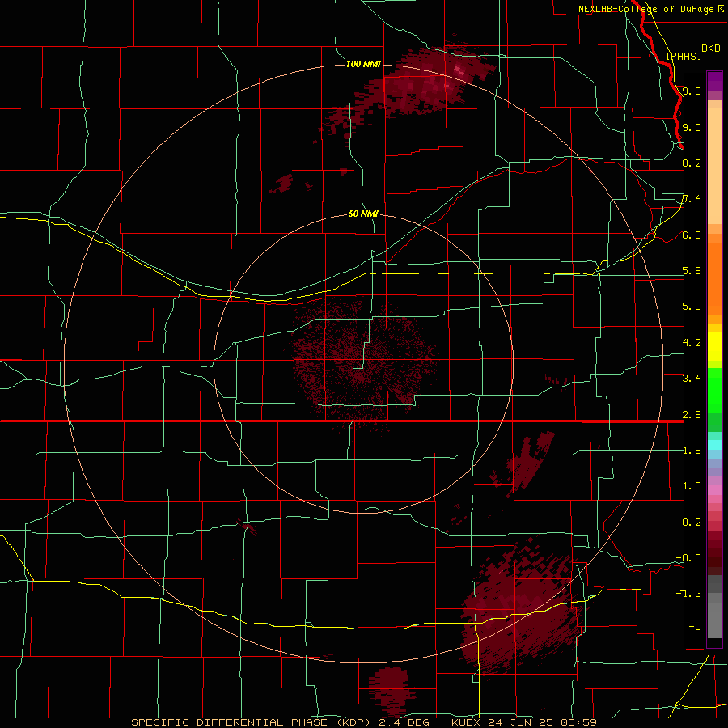
Task: Click the 100 NMI range ring label
Action: pyautogui.click(x=363, y=64)
